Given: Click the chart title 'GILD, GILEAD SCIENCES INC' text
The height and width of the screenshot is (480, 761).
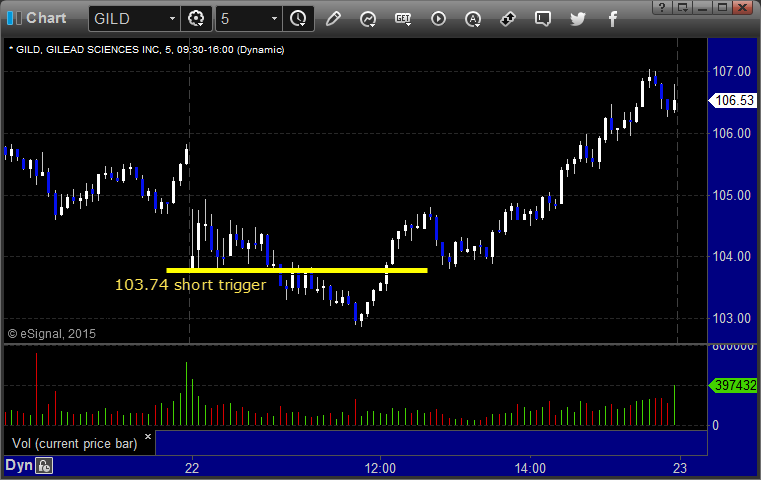Looking at the screenshot, I should [88, 50].
